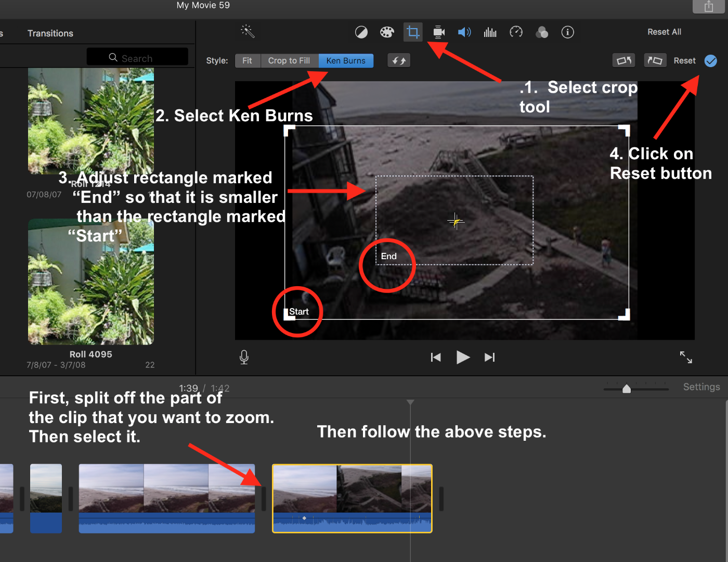
Task: Apply changes with the blue checkmark
Action: click(x=711, y=60)
